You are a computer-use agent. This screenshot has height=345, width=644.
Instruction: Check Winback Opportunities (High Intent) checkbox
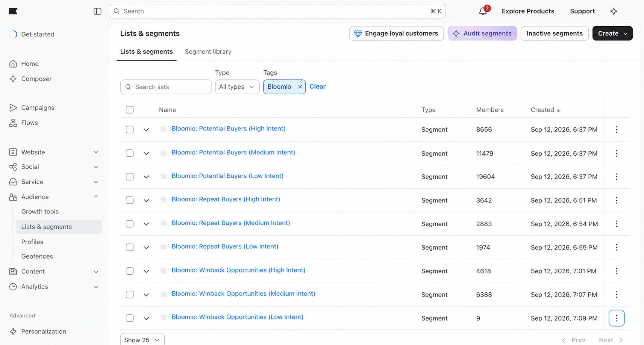pos(130,271)
